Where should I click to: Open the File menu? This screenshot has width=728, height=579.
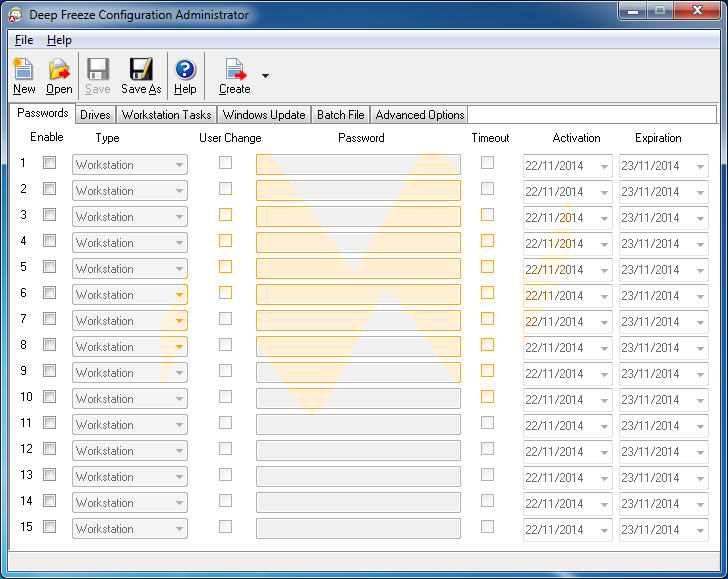point(24,40)
